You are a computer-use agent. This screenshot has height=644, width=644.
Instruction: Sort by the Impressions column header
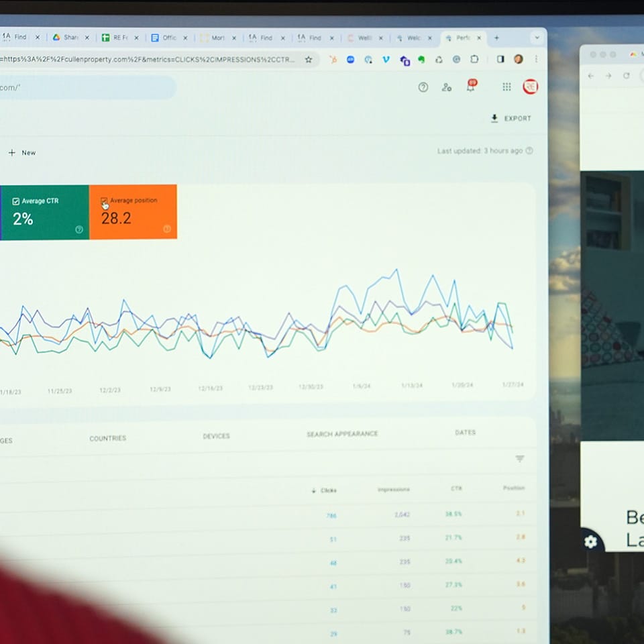[x=394, y=489]
